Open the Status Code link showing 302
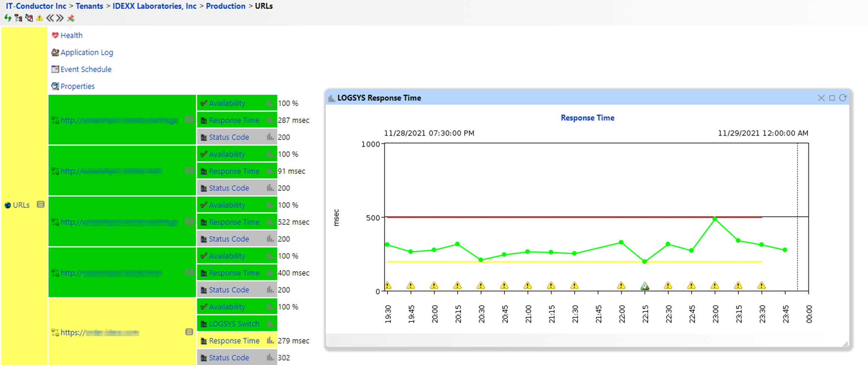 229,358
